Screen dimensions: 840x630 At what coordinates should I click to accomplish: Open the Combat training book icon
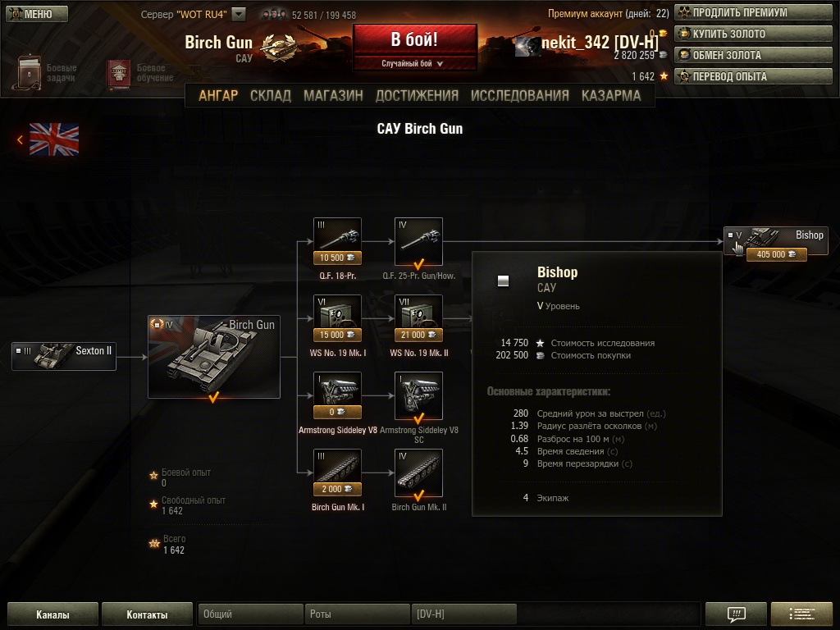tap(118, 73)
